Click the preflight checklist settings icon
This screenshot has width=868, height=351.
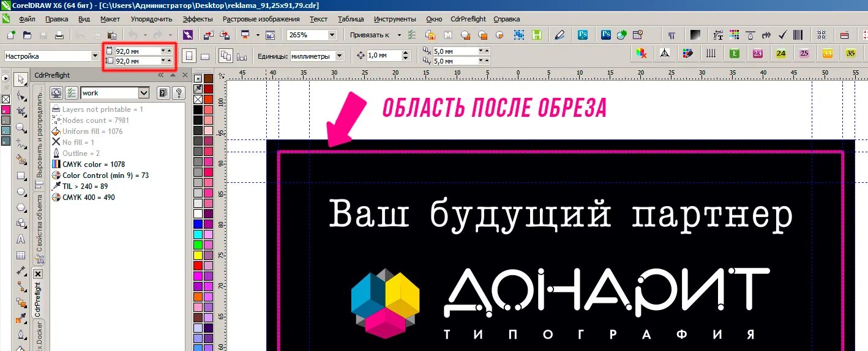72,93
